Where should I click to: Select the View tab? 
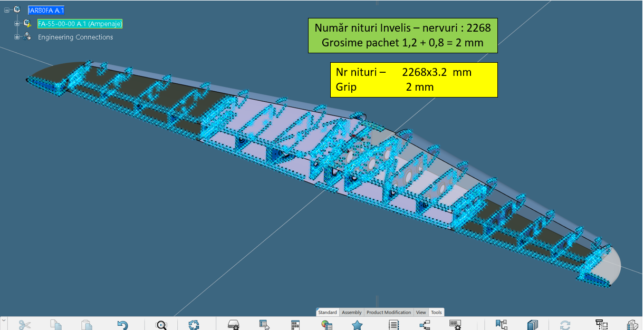click(x=421, y=313)
